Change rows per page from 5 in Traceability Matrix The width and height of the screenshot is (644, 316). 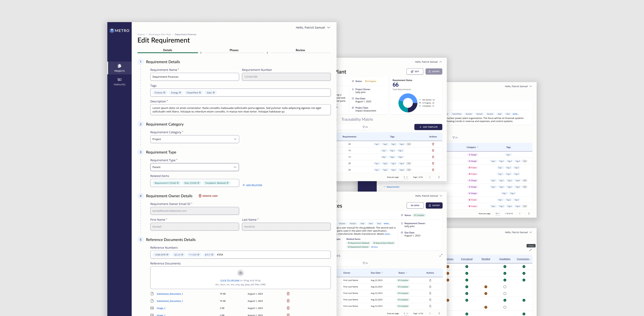coord(406,177)
